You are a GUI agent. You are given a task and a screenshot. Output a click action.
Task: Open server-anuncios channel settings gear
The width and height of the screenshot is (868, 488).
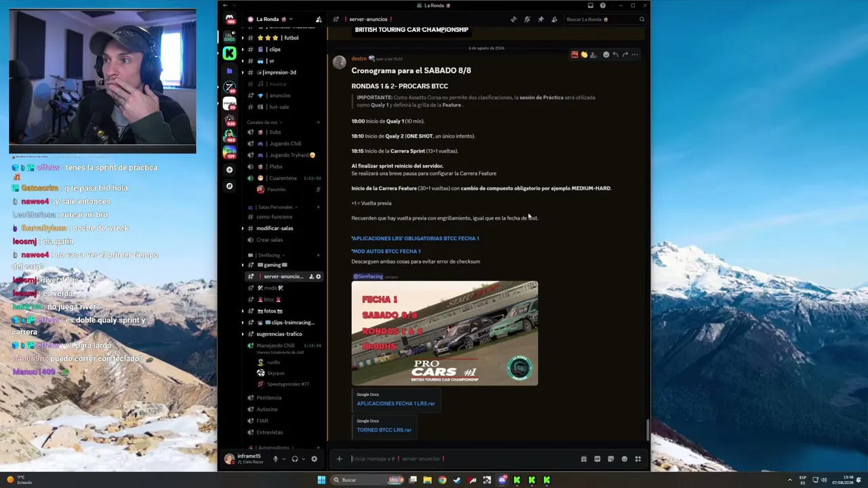(318, 277)
